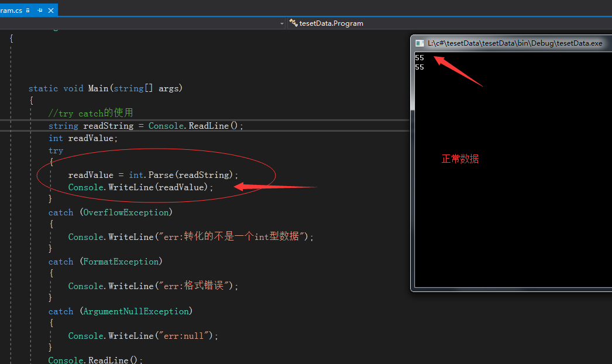Click the class icon beside tesetData.Program
The image size is (612, 364).
293,23
